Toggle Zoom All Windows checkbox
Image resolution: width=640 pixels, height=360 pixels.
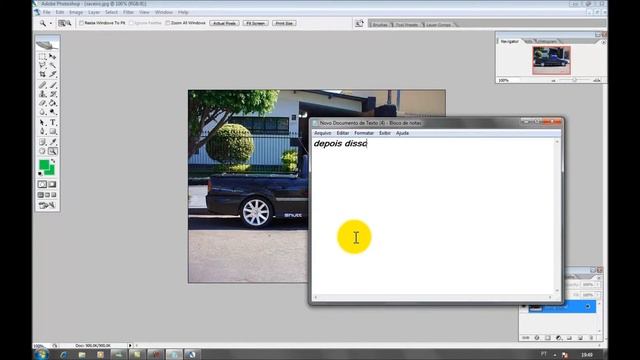pos(168,23)
